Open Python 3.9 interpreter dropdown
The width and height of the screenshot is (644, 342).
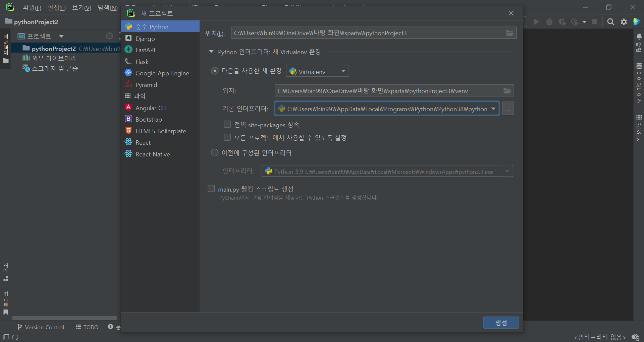(387, 171)
